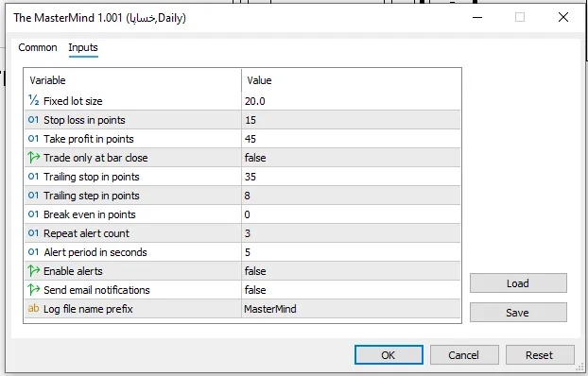This screenshot has height=376, width=588.
Task: Click the double-type icon beside Fixed lot size
Action: [33, 100]
